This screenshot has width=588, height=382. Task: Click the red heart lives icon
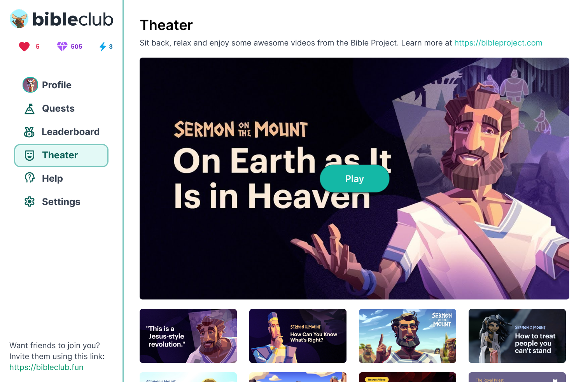pos(24,47)
